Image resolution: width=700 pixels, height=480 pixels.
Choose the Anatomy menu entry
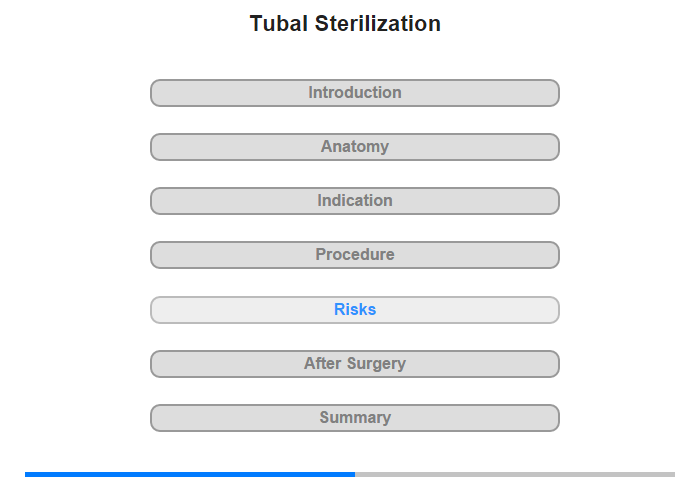[x=355, y=146]
